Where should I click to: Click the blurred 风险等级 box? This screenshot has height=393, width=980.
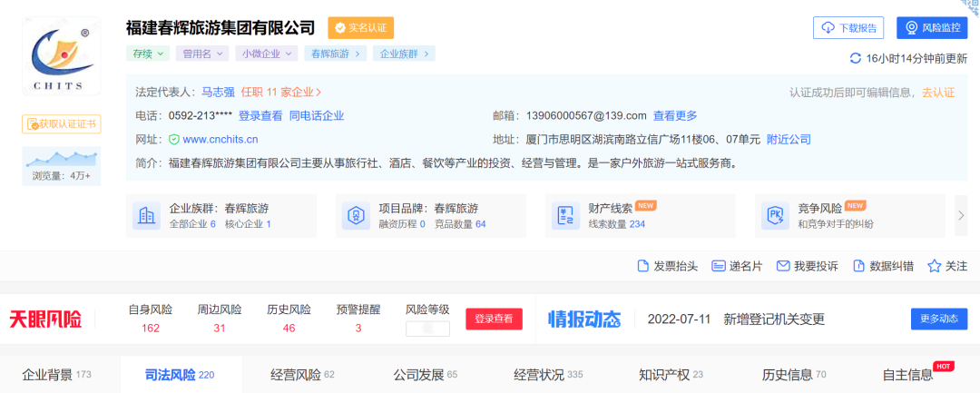[427, 329]
